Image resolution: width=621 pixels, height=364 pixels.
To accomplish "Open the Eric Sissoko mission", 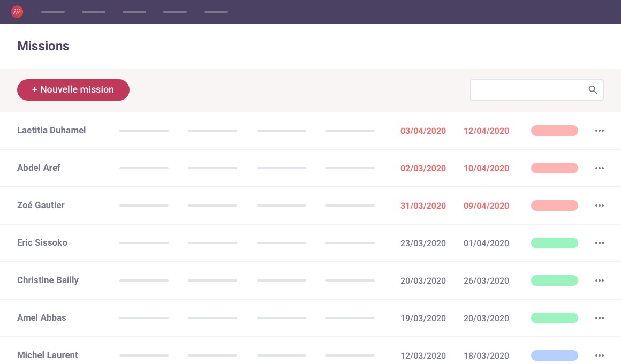I will pyautogui.click(x=42, y=243).
